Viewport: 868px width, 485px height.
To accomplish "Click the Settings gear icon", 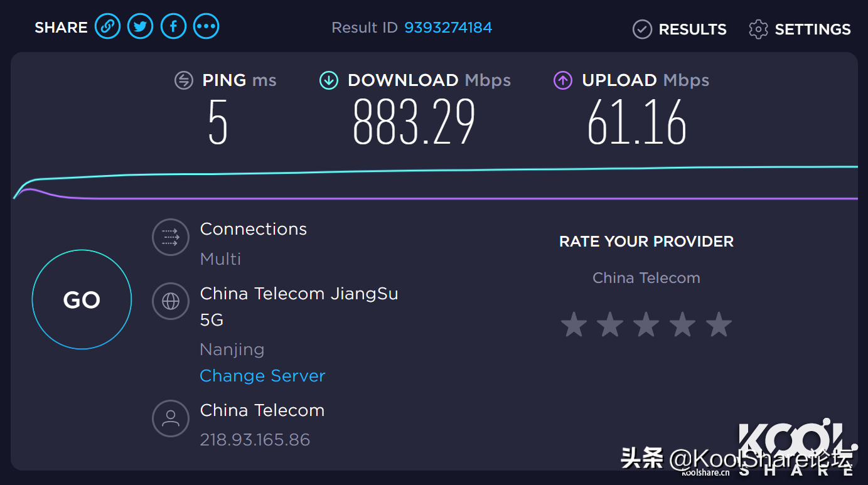I will point(758,29).
